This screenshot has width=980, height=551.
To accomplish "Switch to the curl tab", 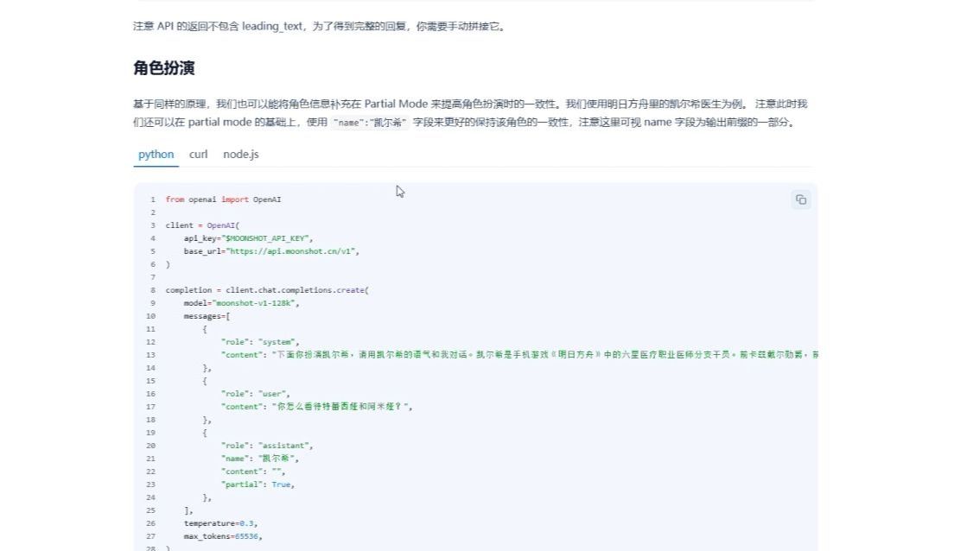I will coord(198,155).
